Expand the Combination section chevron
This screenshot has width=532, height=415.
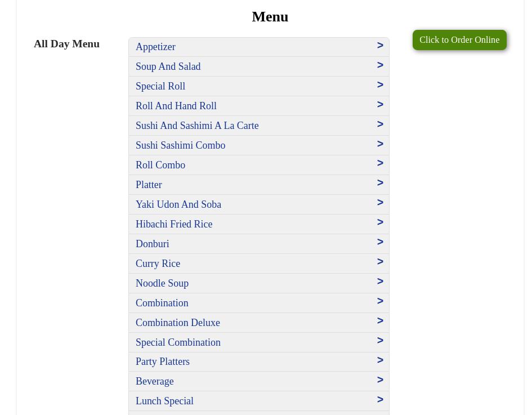click(380, 301)
